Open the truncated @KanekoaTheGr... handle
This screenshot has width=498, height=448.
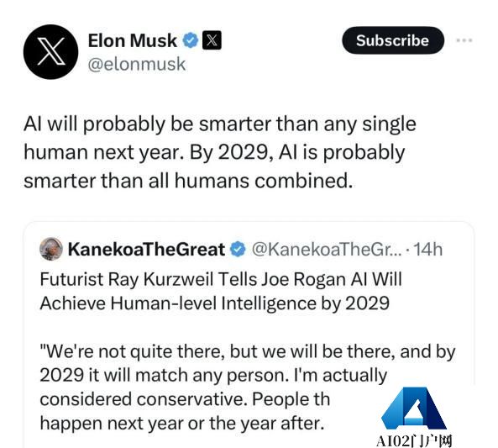click(327, 249)
